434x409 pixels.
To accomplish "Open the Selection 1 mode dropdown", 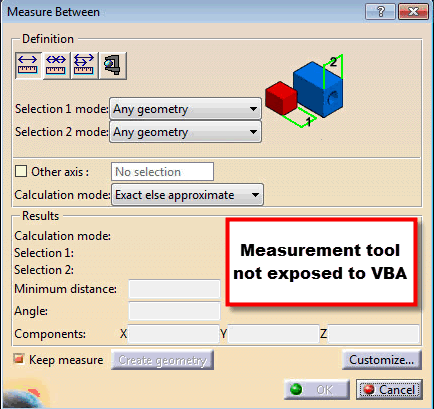I will click(185, 109).
